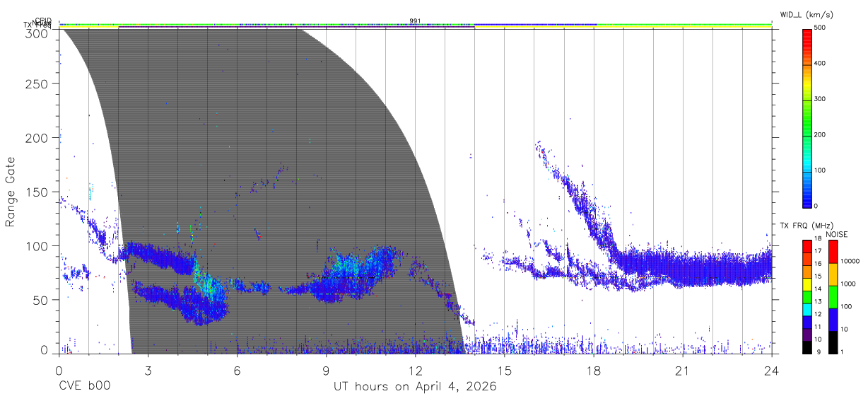Click the range gate axis tick '300'
The width and height of the screenshot is (868, 401).
(37, 33)
